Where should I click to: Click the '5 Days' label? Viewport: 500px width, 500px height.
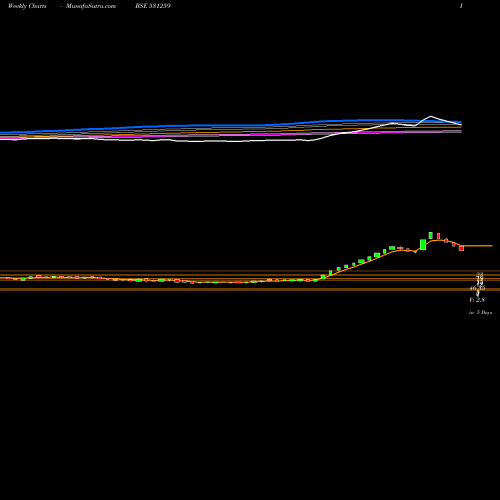pyautogui.click(x=484, y=313)
